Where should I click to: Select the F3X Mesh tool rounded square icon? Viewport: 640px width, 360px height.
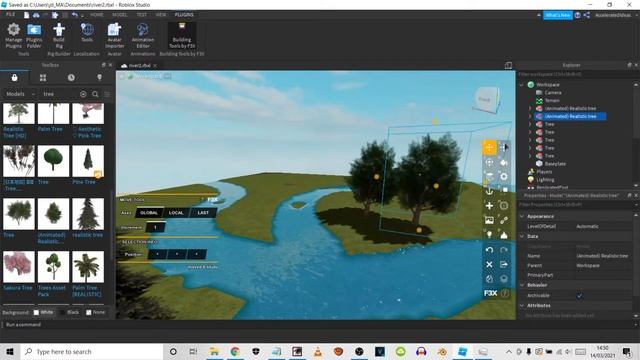pyautogui.click(x=504, y=206)
